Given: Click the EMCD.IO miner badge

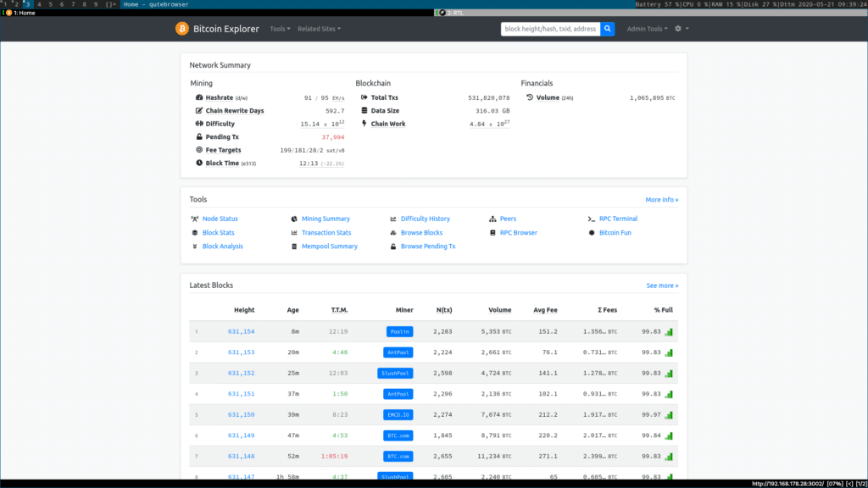Looking at the screenshot, I should pyautogui.click(x=398, y=415).
